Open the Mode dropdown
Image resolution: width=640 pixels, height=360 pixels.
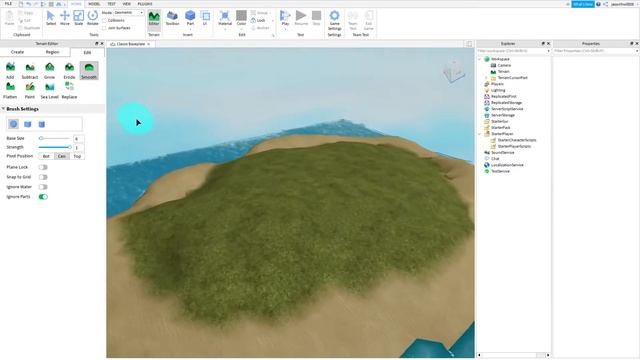coord(129,13)
